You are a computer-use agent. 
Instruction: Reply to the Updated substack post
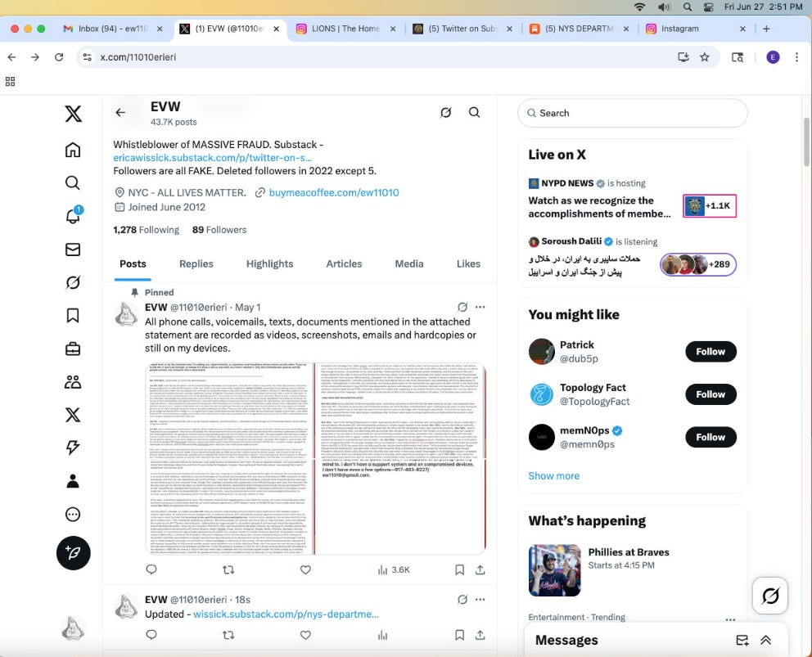(x=151, y=635)
